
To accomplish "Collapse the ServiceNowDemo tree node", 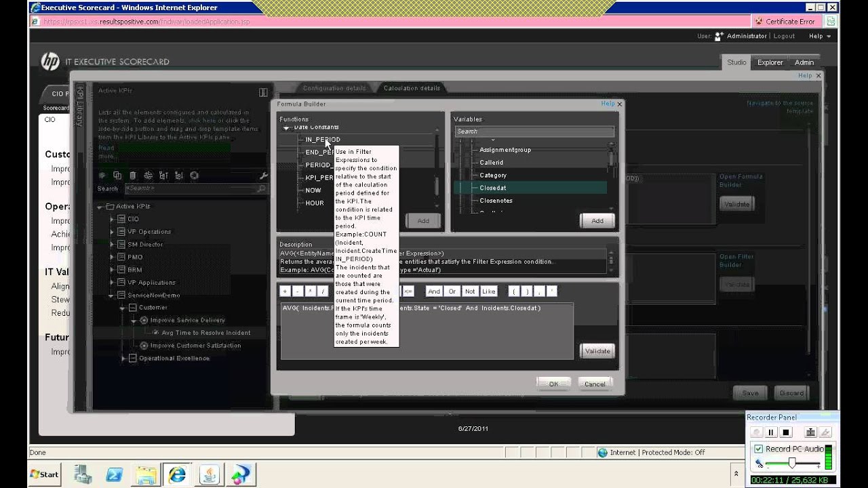I will (112, 296).
